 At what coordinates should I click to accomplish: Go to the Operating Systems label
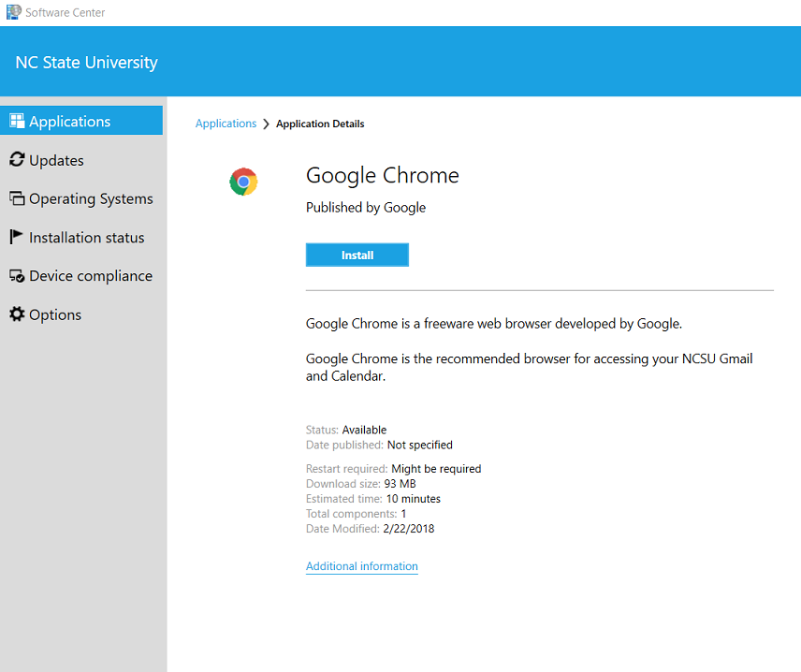91,198
